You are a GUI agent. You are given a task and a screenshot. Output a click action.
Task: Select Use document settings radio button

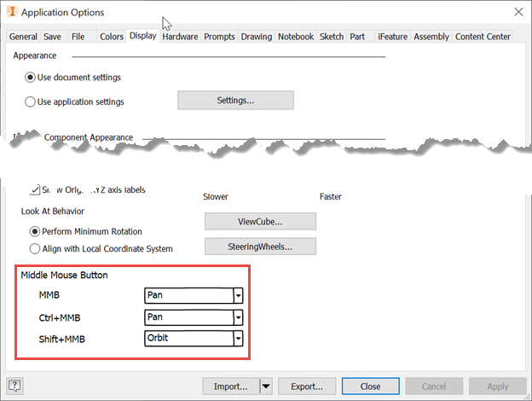(30, 78)
